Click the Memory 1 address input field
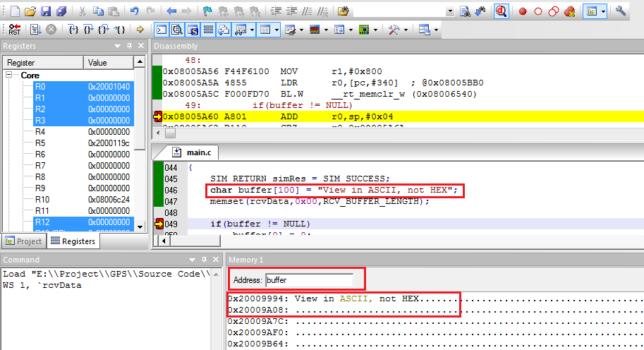Screen dimensions: 644x350 pos(309,279)
